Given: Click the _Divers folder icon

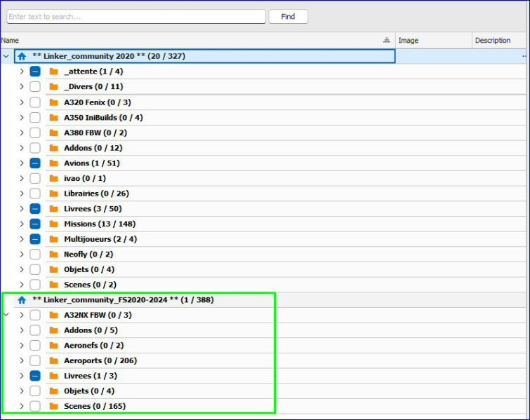Looking at the screenshot, I should [54, 87].
